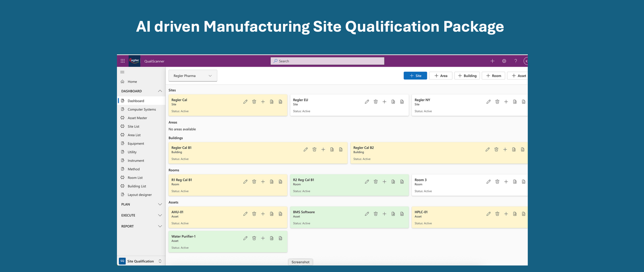Click the Building add button
644x272 pixels.
point(467,76)
